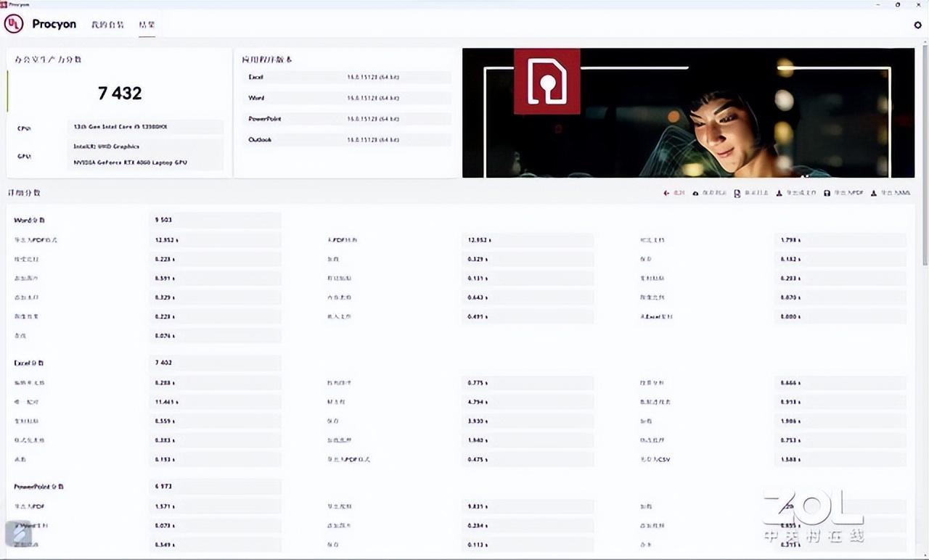Screen dimensions: 929x560
Task: Click the Outlook application version row
Action: [346, 139]
